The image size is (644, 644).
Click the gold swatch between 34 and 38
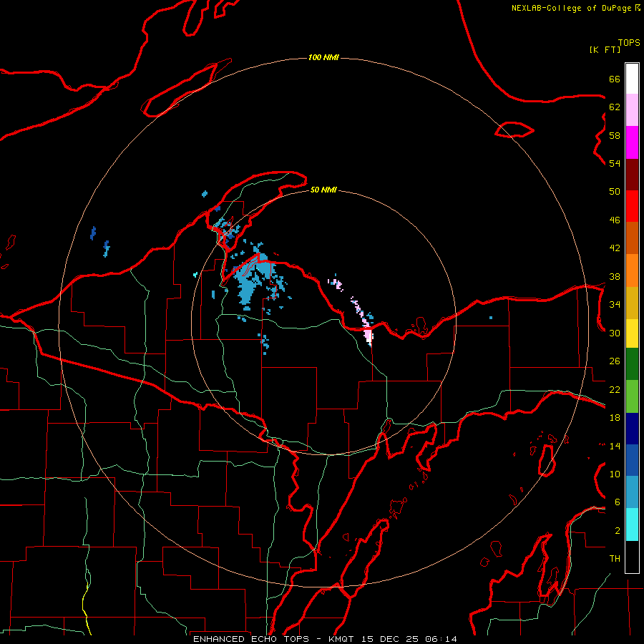click(x=632, y=303)
